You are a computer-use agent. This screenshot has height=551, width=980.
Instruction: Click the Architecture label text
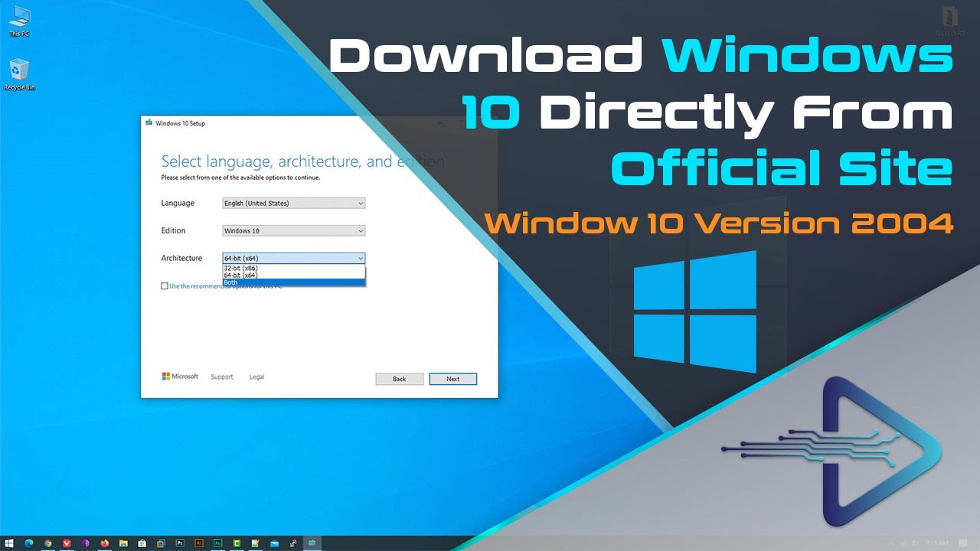[181, 259]
